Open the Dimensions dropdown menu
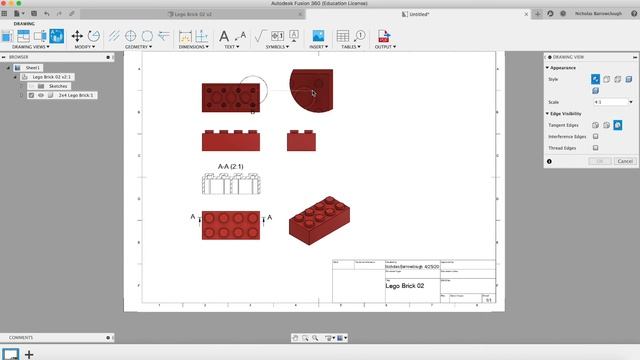The width and height of the screenshot is (640, 360). click(193, 47)
